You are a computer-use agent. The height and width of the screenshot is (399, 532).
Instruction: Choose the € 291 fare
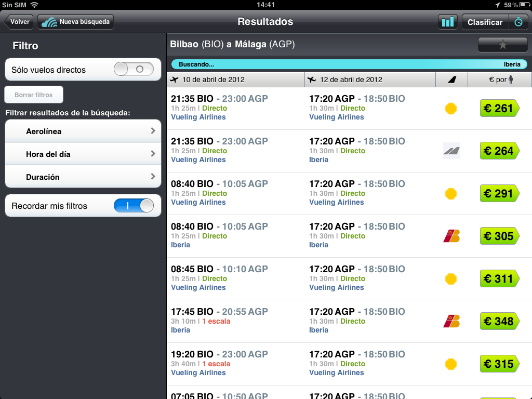point(499,193)
